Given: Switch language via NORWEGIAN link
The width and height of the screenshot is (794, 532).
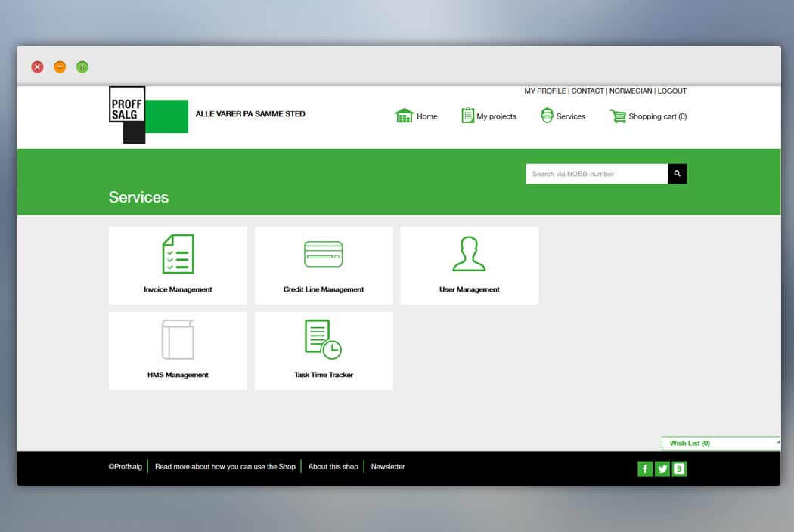Looking at the screenshot, I should coord(631,91).
